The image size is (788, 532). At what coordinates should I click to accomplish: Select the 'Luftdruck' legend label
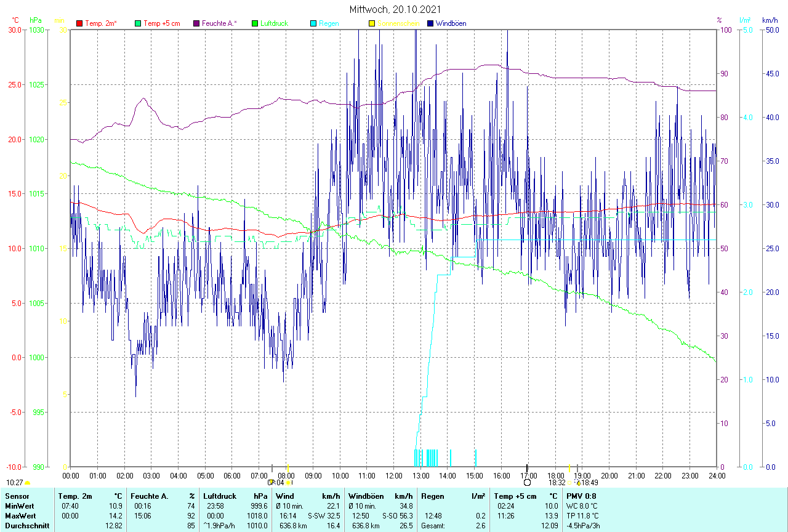274,23
